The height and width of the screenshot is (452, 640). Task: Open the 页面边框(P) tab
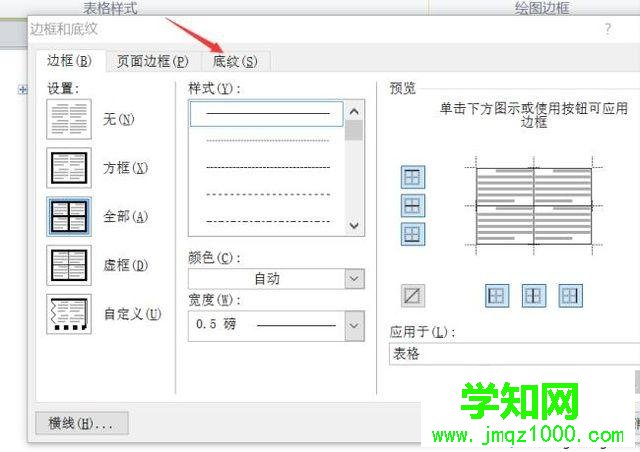(153, 62)
